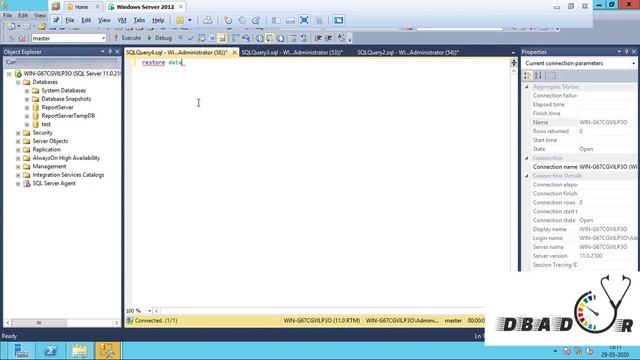640x360 pixels.
Task: Click the show library sidebar icon
Action: [x=276, y=20]
